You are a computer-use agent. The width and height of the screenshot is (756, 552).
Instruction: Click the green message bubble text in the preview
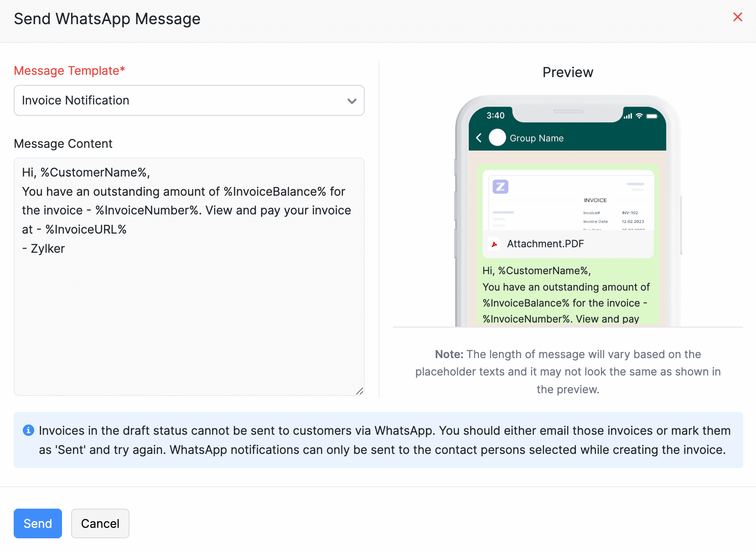566,295
